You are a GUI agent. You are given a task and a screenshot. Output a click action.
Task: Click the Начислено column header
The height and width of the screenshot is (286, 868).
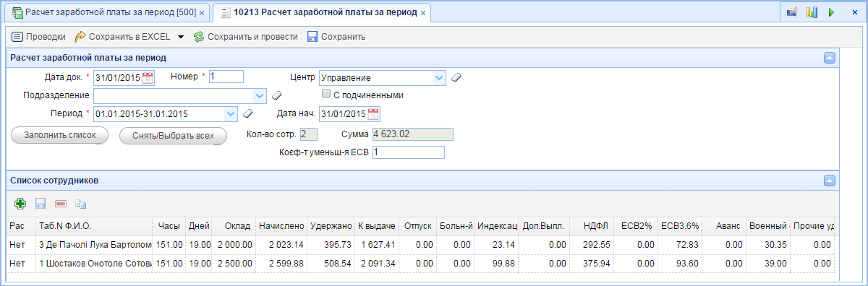tap(281, 226)
